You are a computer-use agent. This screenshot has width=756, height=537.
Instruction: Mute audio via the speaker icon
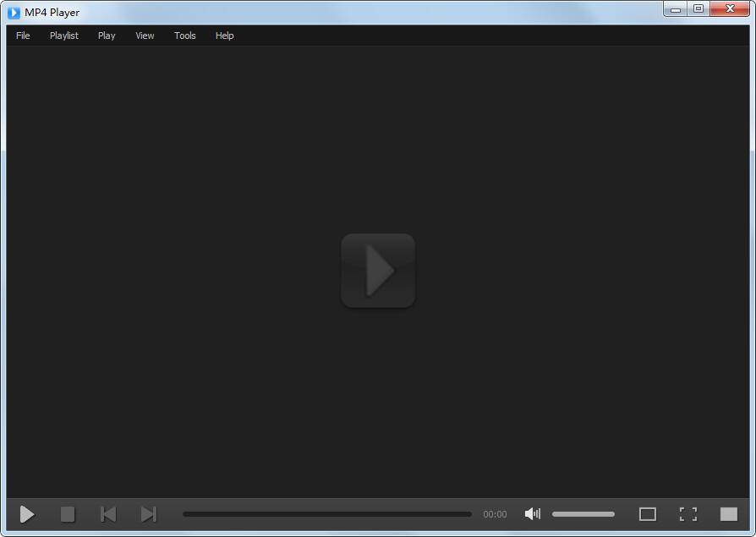click(532, 514)
